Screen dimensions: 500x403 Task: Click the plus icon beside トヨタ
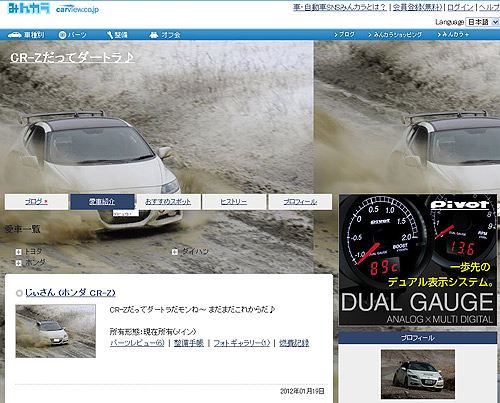[x=19, y=252]
